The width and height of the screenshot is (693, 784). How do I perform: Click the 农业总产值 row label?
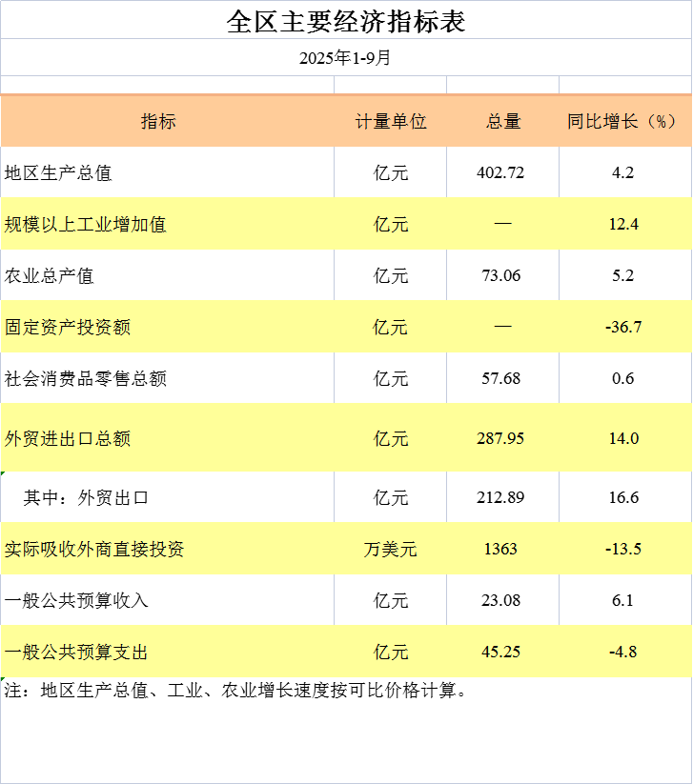point(50,276)
